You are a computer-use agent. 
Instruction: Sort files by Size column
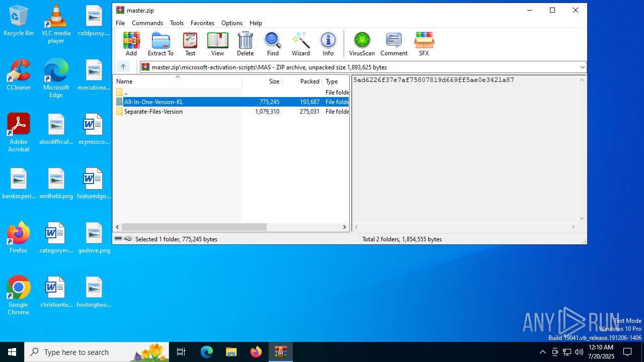pos(262,81)
